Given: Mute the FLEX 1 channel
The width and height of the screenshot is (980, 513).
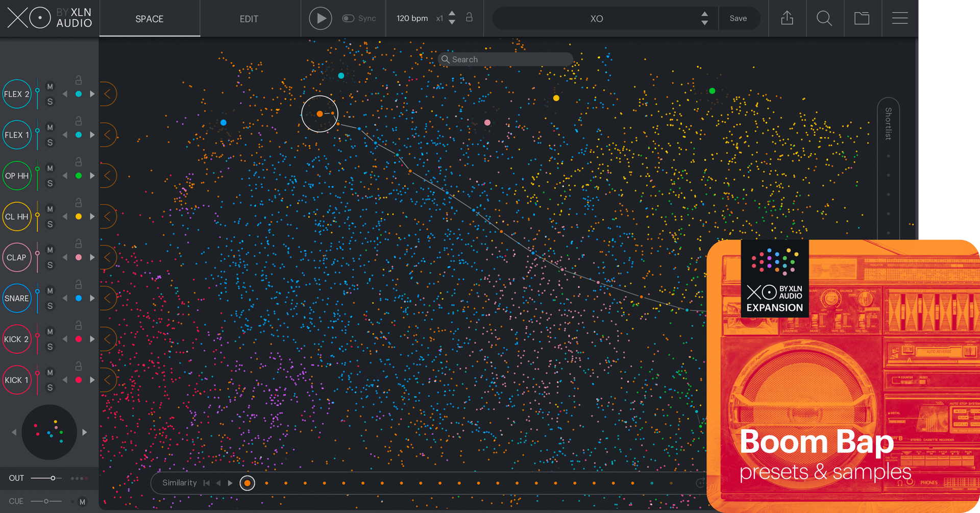Looking at the screenshot, I should click(50, 128).
